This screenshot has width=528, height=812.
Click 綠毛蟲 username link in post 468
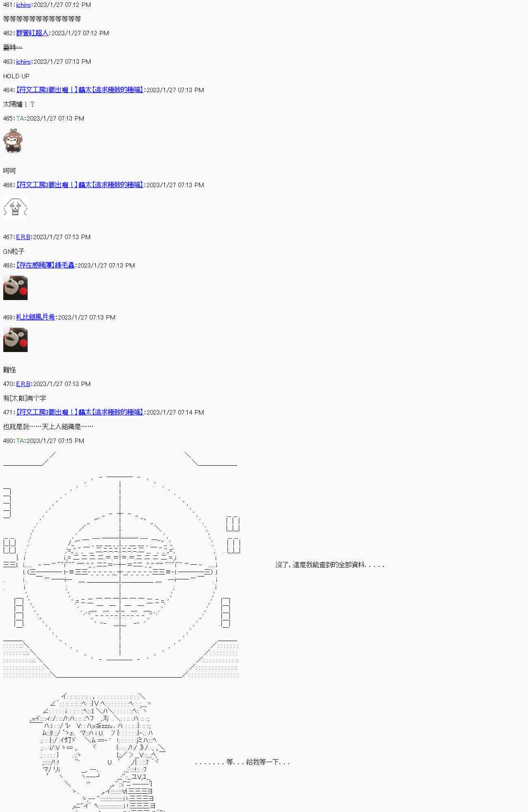(45, 266)
